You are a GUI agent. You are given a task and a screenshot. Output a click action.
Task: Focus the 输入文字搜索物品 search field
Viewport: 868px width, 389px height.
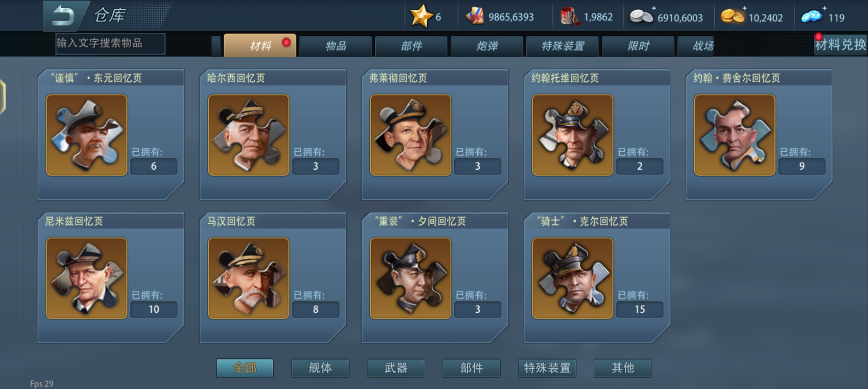coord(110,43)
